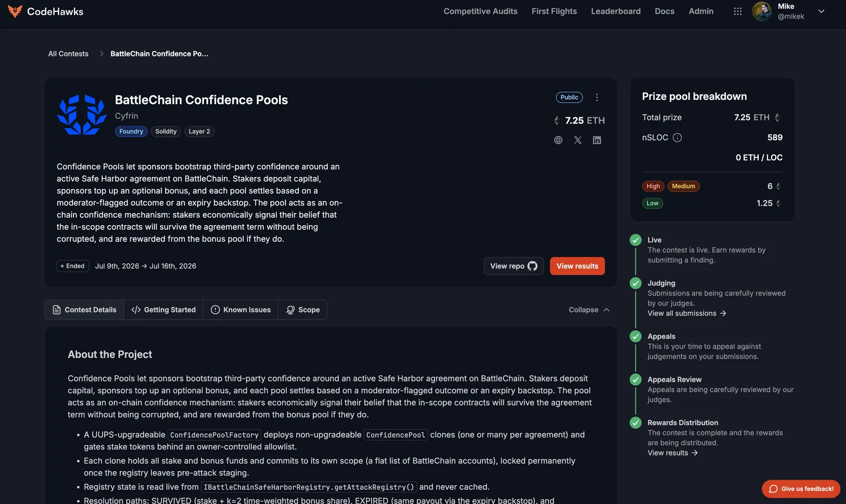The width and height of the screenshot is (846, 504).
Task: Return to All Contests breadcrumb
Action: [68, 54]
